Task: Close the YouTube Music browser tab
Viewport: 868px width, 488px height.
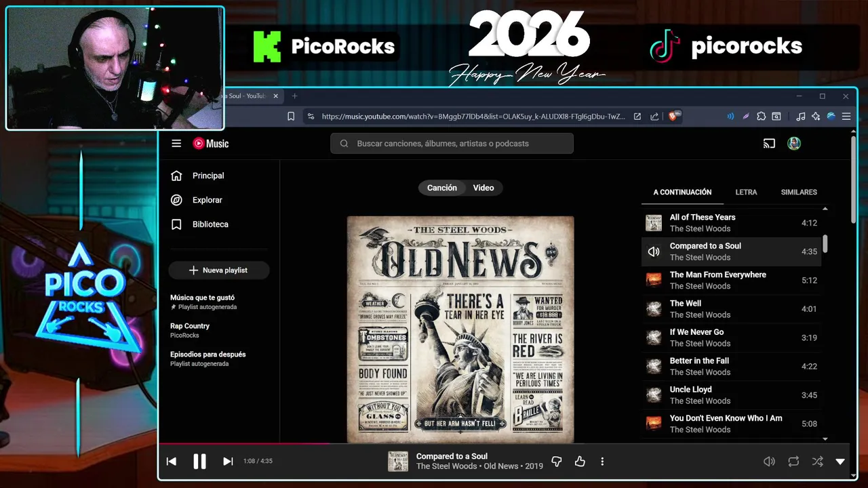Action: [275, 96]
